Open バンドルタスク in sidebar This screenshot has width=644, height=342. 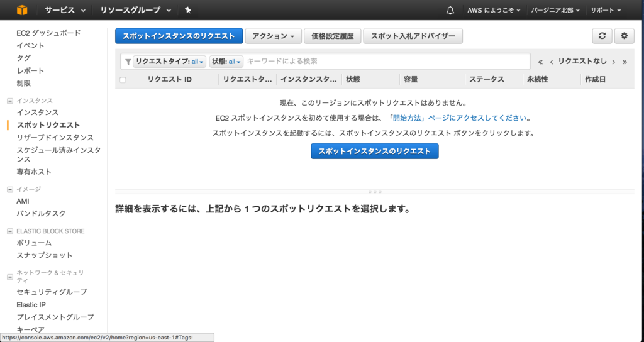pyautogui.click(x=41, y=214)
